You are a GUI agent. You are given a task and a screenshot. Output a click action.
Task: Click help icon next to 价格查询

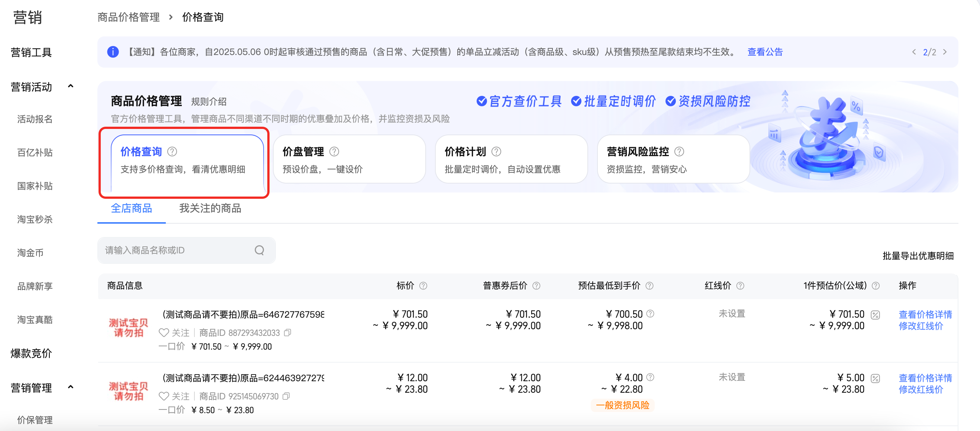(x=173, y=152)
